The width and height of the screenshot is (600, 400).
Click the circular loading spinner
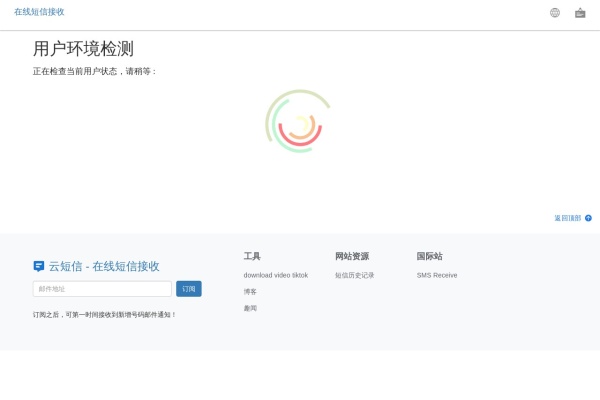coord(299,123)
